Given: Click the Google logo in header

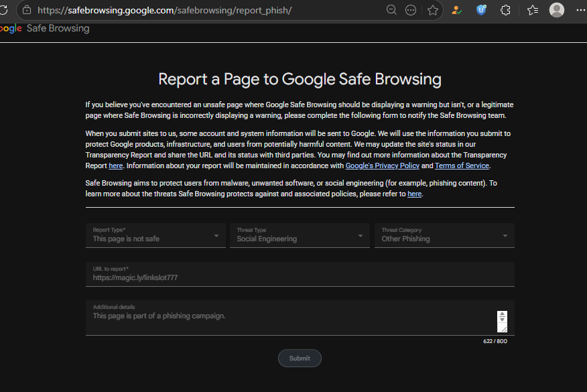Looking at the screenshot, I should 11,28.
